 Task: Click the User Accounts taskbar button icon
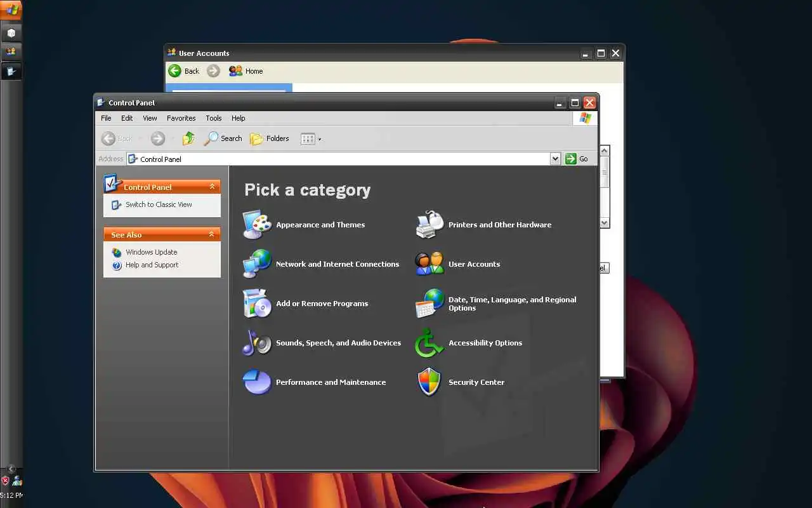(11, 52)
